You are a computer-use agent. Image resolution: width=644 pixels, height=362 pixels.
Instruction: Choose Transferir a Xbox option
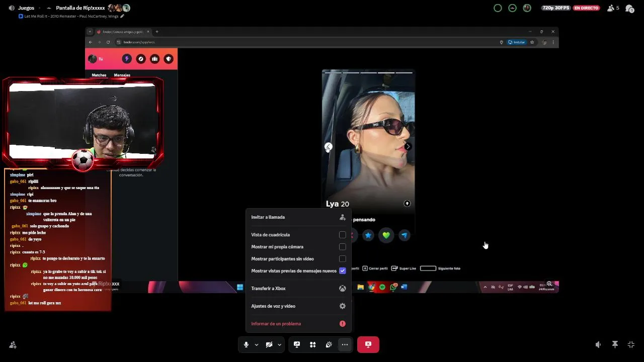pyautogui.click(x=298, y=289)
